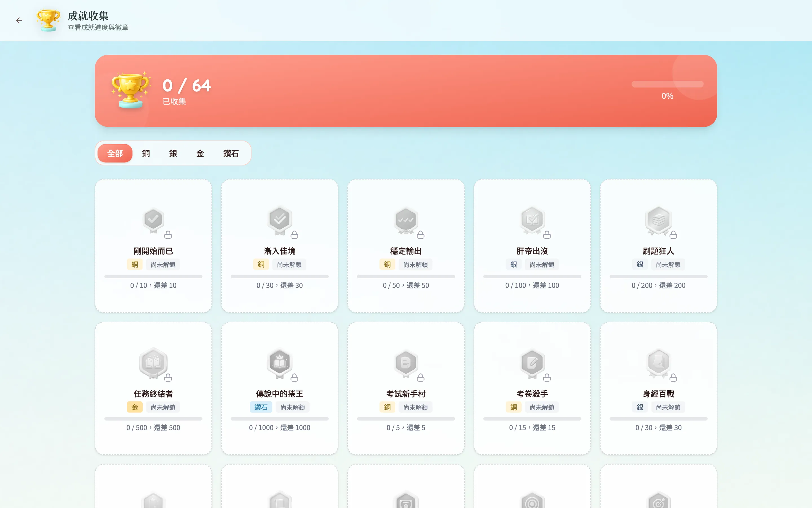
Task: Click 尚未解鎖 tag on 考卷殺手 card
Action: 542,407
